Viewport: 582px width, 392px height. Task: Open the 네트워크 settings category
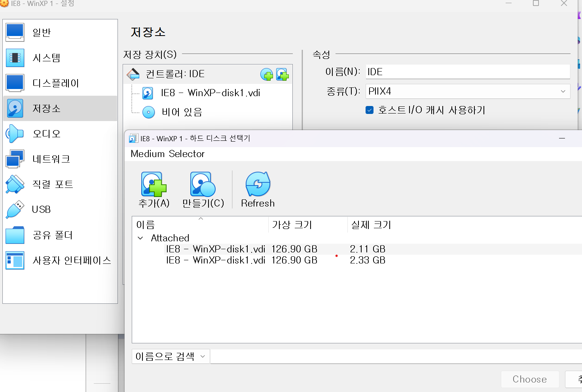pos(60,159)
